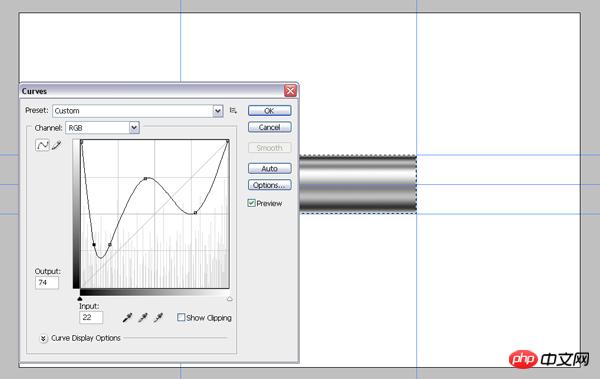The width and height of the screenshot is (600, 379).
Task: Click the selected black curve point
Action: pyautogui.click(x=94, y=245)
